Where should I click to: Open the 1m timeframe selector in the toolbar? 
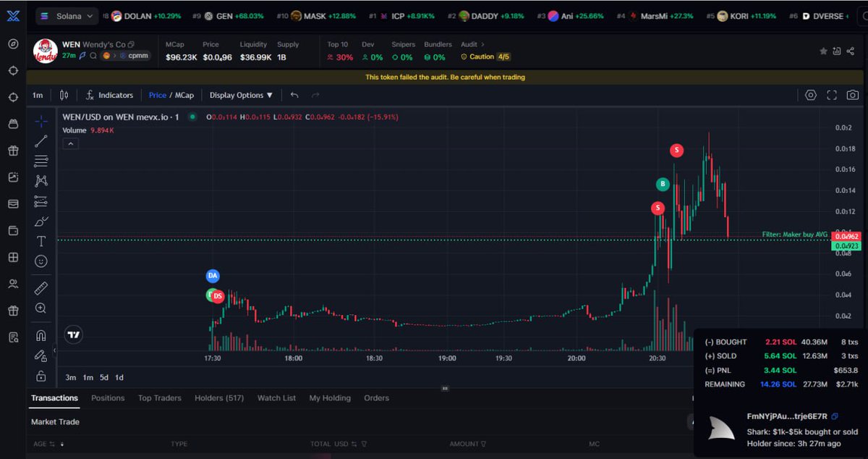pyautogui.click(x=38, y=95)
